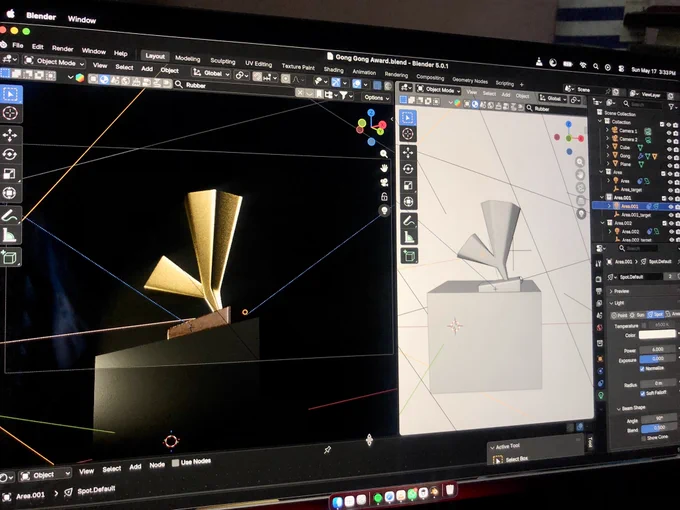The height and width of the screenshot is (510, 680).
Task: Toggle the Normalize checkbox
Action: coord(642,369)
